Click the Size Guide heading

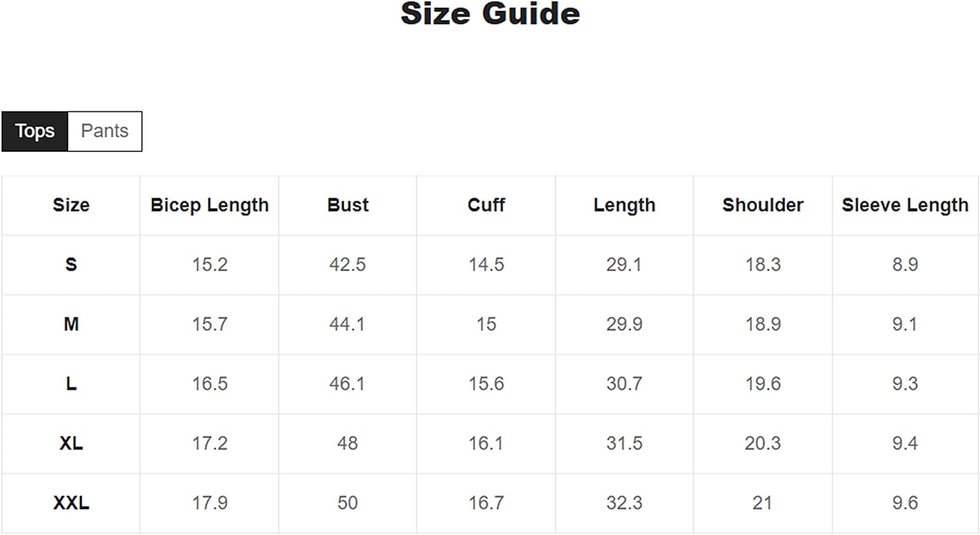pyautogui.click(x=490, y=14)
